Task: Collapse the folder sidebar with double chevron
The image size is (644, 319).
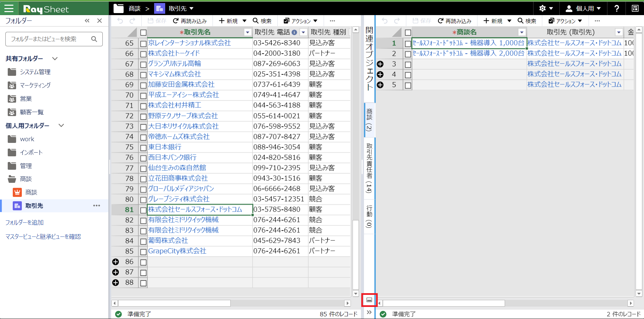Action: pos(87,21)
